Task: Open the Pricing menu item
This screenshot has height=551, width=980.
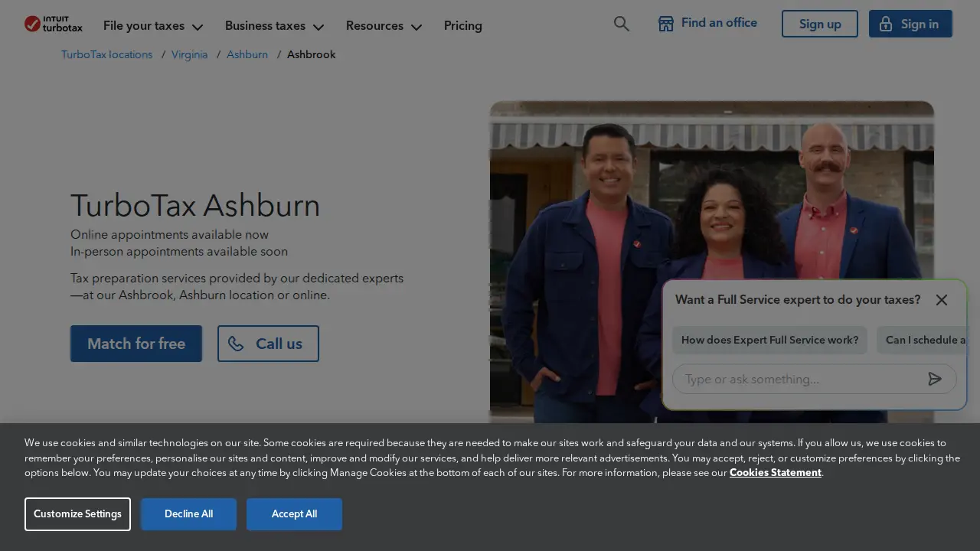Action: click(463, 25)
